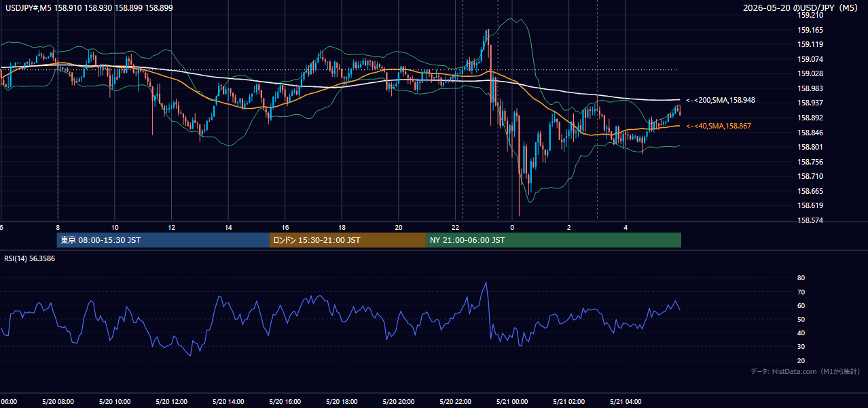The height and width of the screenshot is (408, 868).
Task: Click the 5/20 18:00 time label
Action: pyautogui.click(x=342, y=402)
